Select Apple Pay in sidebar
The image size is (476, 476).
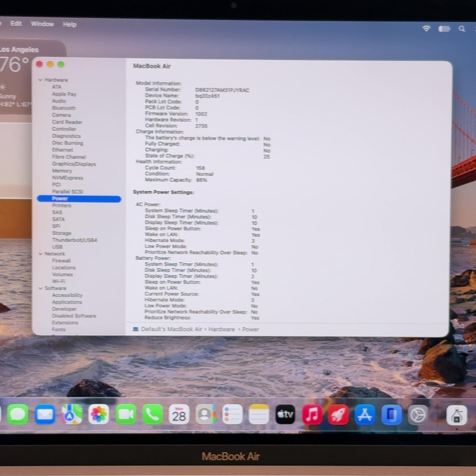(x=64, y=94)
